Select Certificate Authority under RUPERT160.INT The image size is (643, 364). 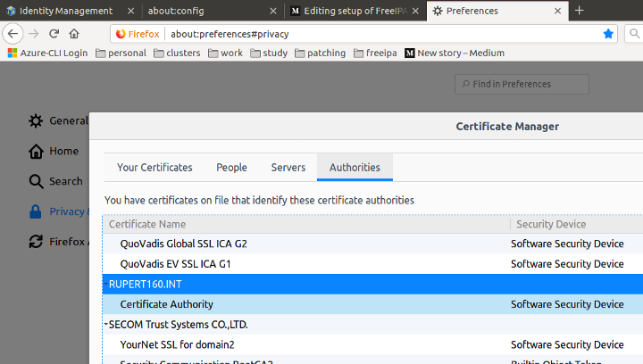coord(372,304)
